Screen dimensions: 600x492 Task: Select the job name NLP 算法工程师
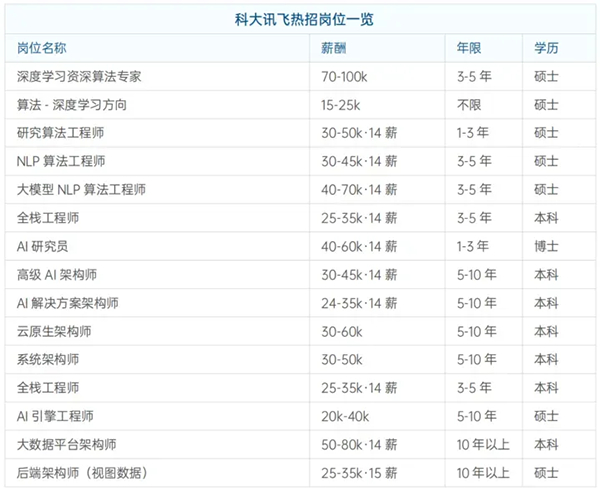(x=61, y=161)
